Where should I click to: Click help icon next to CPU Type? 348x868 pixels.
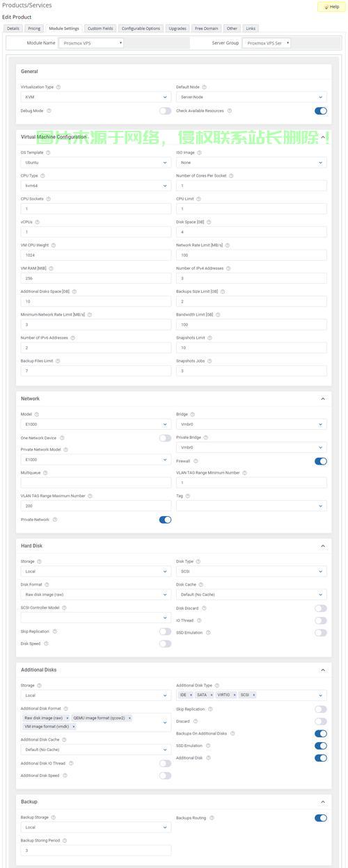(x=43, y=176)
